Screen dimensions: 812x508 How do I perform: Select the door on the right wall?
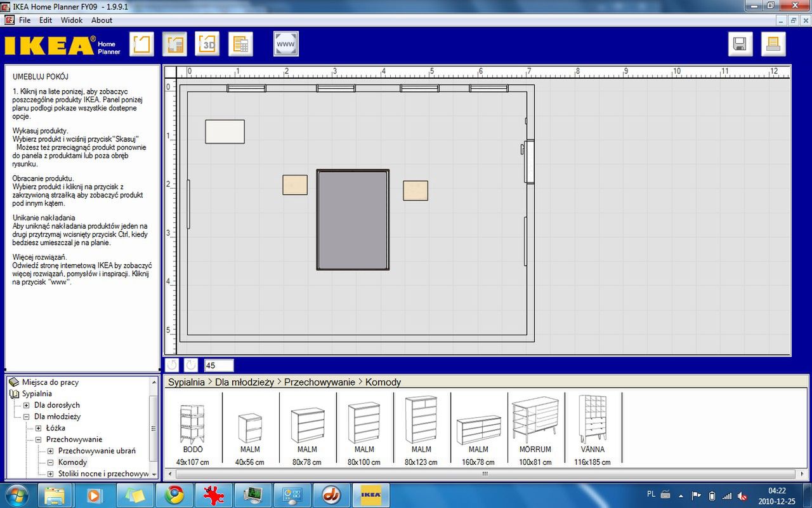[528, 161]
